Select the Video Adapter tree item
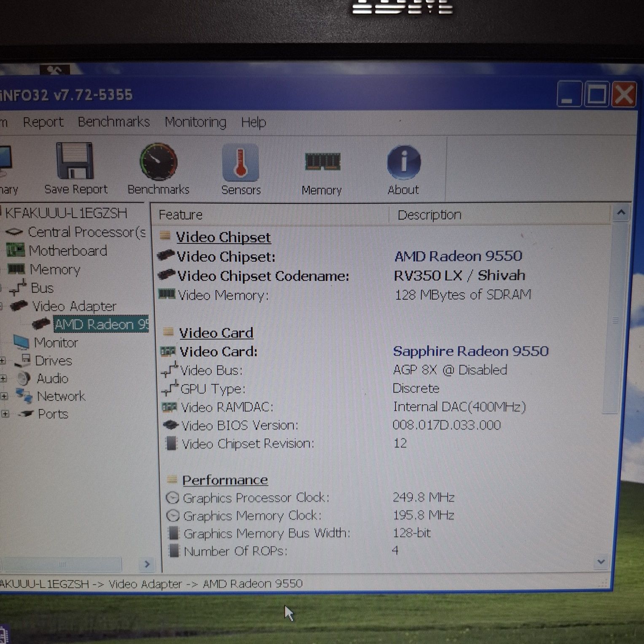The height and width of the screenshot is (644, 644). point(74,306)
